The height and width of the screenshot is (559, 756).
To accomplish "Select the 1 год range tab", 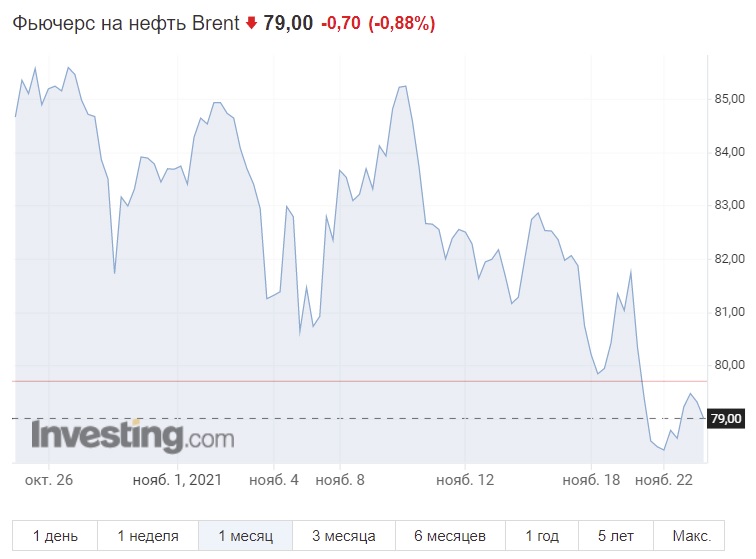I will point(542,535).
